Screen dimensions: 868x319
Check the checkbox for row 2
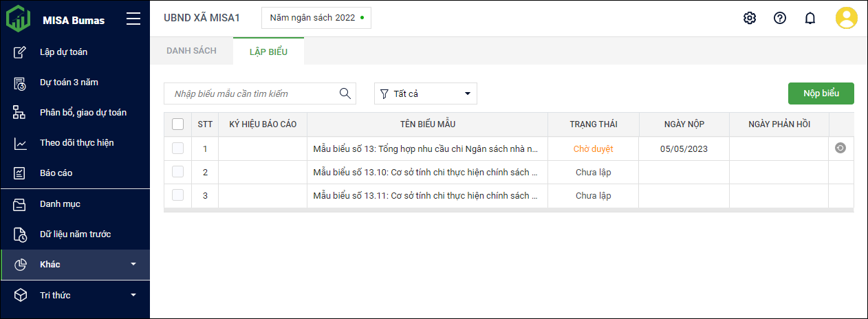coord(177,172)
